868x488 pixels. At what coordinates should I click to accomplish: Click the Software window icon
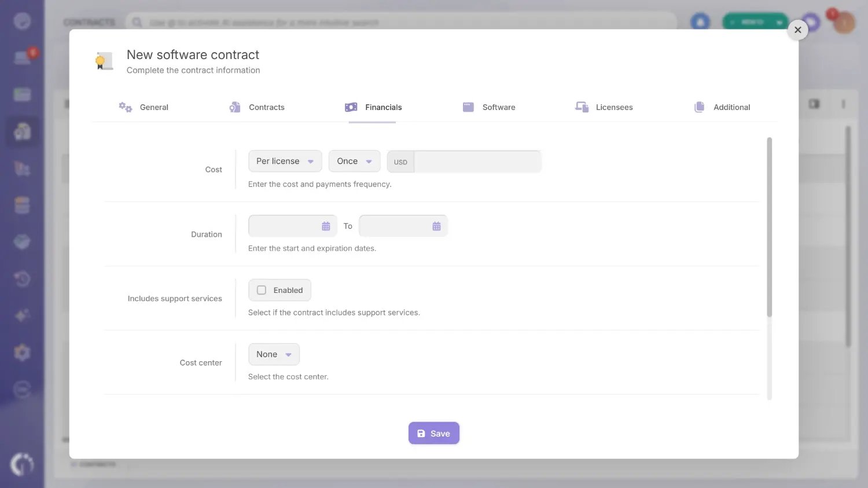click(468, 107)
